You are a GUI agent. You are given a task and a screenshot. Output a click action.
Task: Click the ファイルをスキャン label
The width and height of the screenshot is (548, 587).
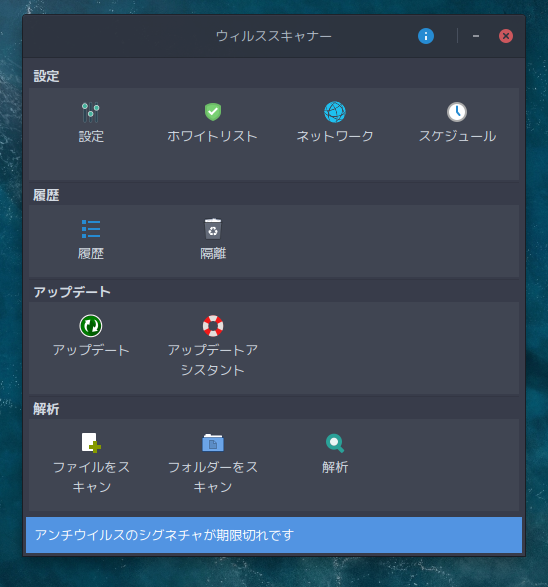91,477
